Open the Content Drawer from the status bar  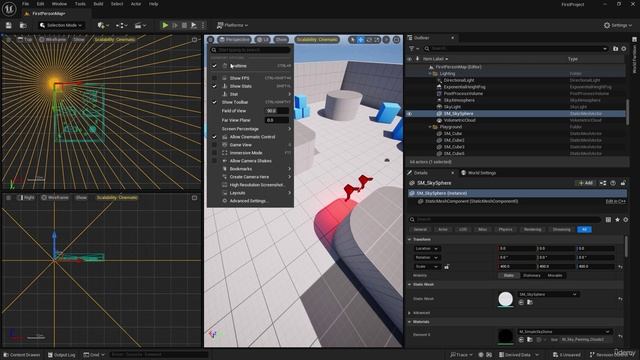pyautogui.click(x=22, y=355)
